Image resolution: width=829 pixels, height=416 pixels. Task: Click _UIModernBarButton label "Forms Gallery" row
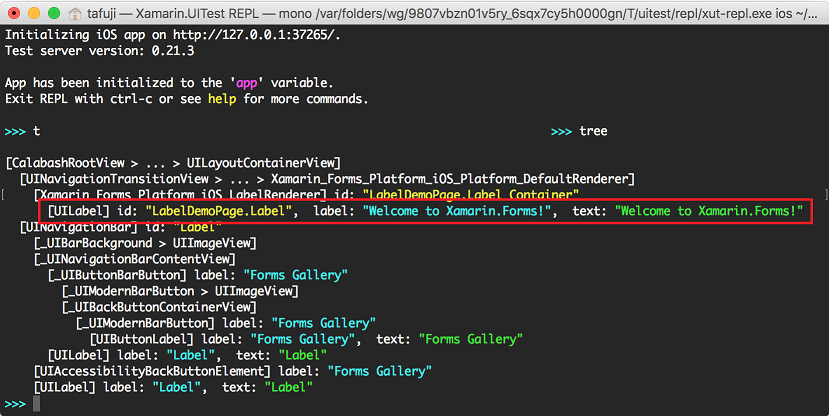226,323
